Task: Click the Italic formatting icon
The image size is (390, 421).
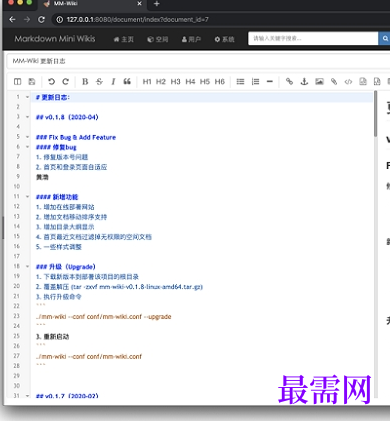Action: coord(113,82)
